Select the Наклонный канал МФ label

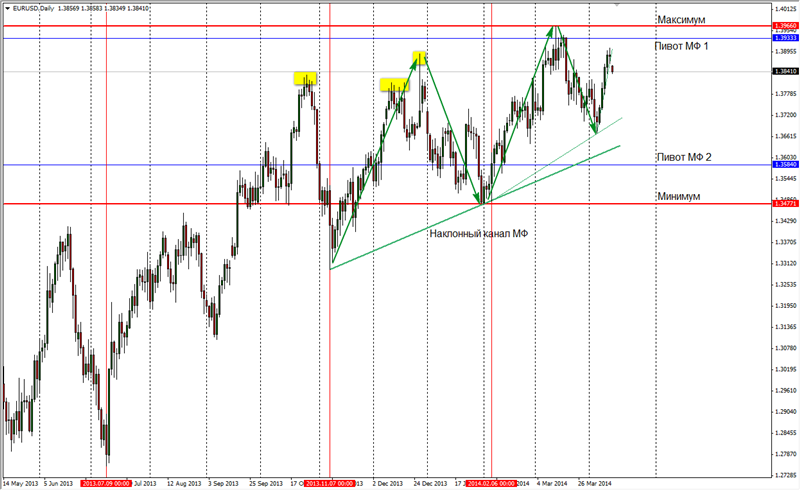(x=479, y=234)
